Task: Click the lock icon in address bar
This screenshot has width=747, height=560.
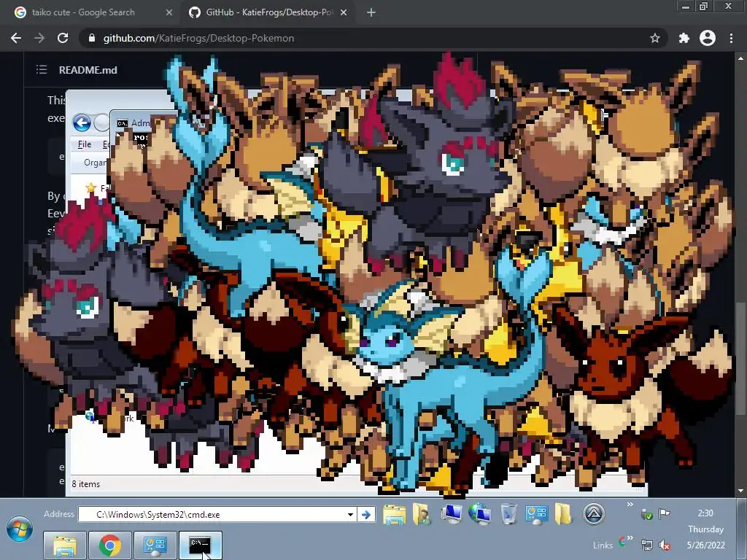Action: [92, 38]
